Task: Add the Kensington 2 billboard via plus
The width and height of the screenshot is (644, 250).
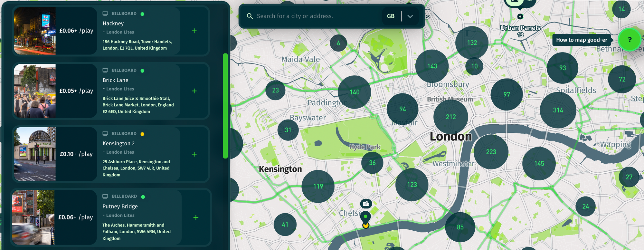Action: tap(194, 154)
